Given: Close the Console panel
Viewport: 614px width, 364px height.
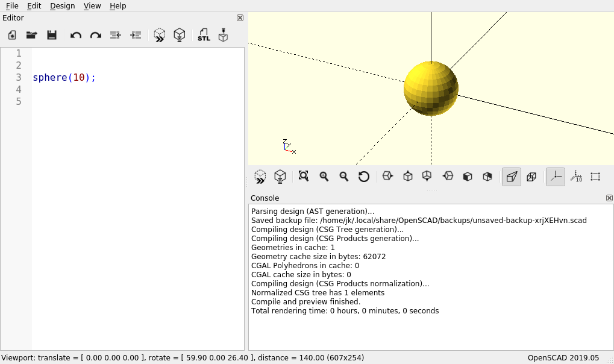Looking at the screenshot, I should pos(609,198).
